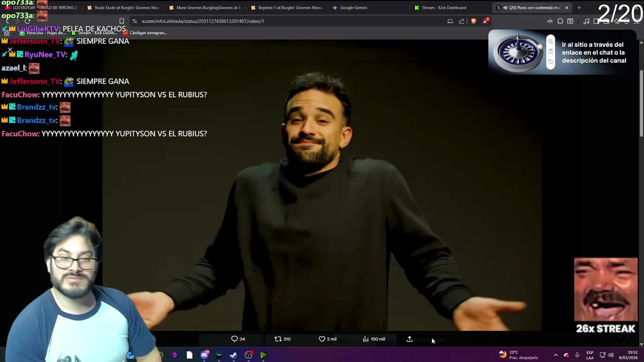Image resolution: width=644 pixels, height=362 pixels.
Task: Open Discord from the taskbar
Action: [x=204, y=355]
